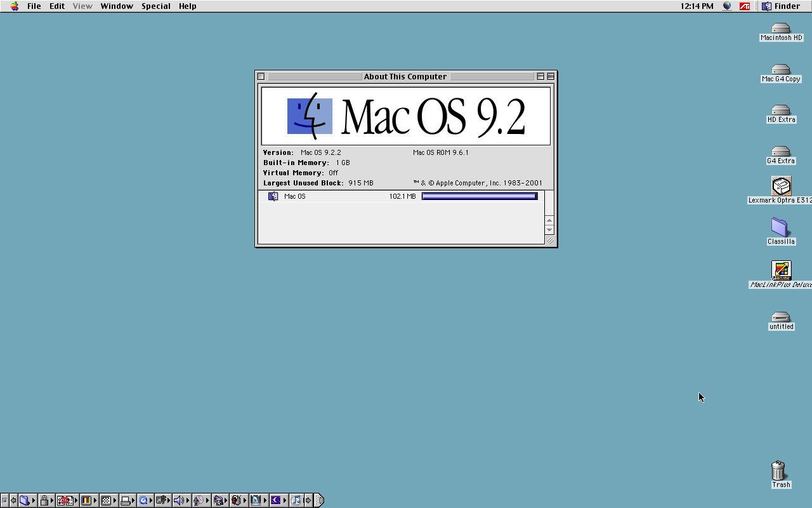Close the About This Computer window
This screenshot has width=812, height=508.
[x=261, y=76]
